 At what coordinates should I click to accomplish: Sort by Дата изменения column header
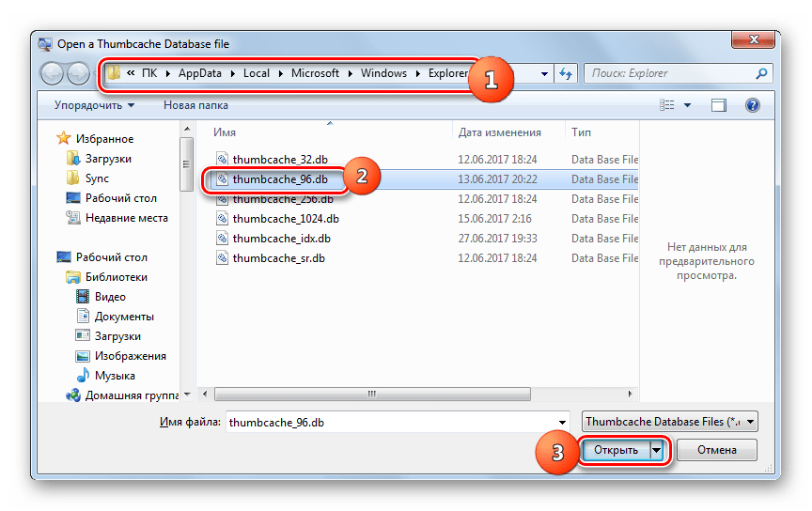point(499,132)
